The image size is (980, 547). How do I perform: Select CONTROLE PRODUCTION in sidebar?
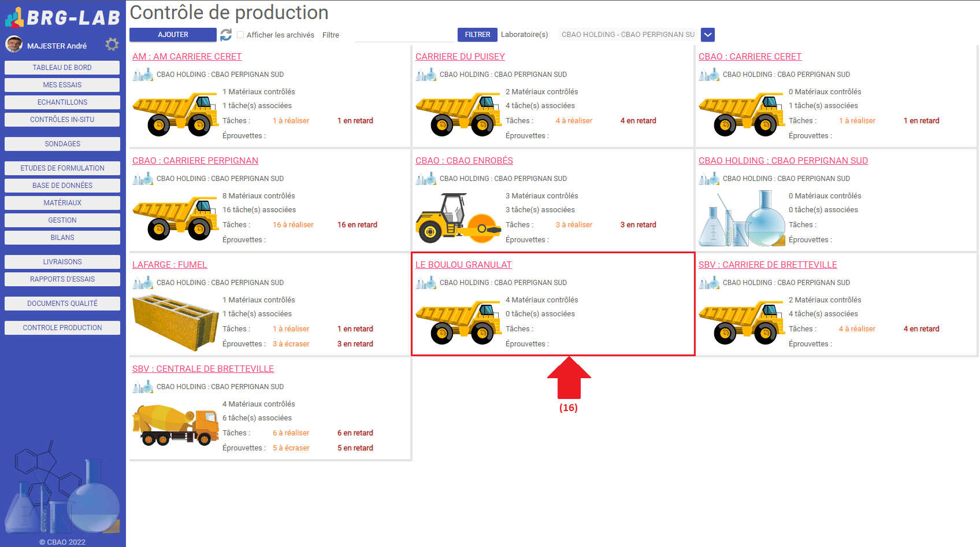[62, 328]
